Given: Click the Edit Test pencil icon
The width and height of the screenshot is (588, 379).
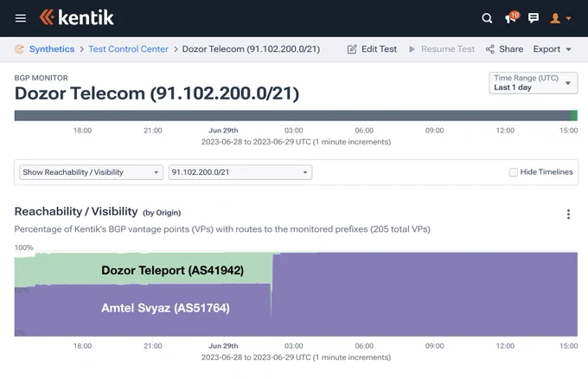Looking at the screenshot, I should click(352, 49).
